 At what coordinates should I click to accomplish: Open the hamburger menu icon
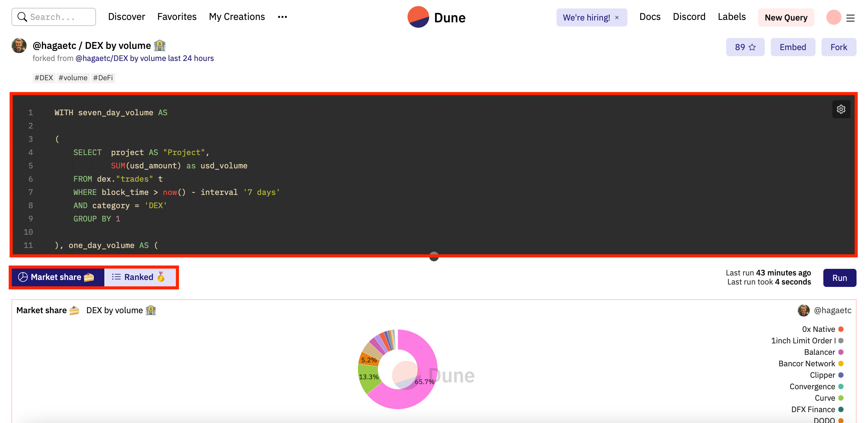pyautogui.click(x=850, y=18)
